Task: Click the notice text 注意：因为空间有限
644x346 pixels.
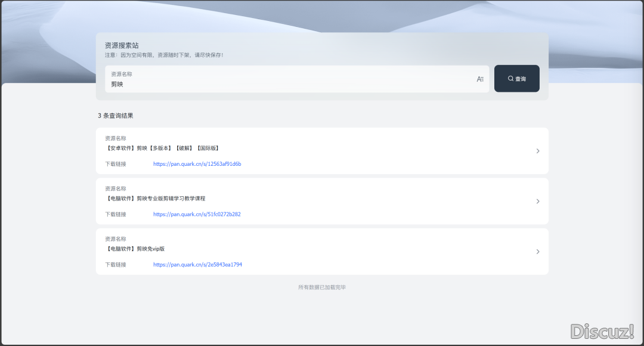Action: 164,55
